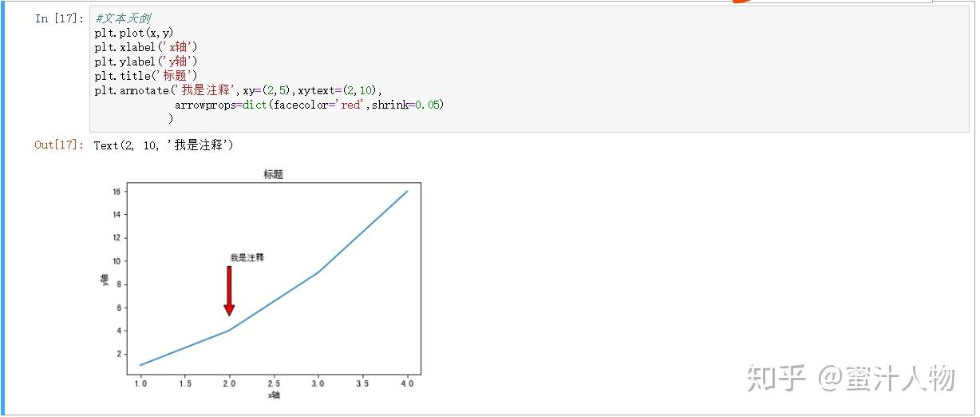
Task: Click the 'x轴' label below the chart
Action: [x=273, y=395]
